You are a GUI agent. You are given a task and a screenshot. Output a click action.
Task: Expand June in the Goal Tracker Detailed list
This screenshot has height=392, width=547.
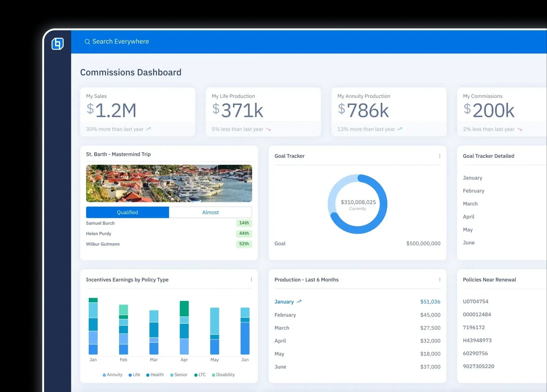point(469,242)
